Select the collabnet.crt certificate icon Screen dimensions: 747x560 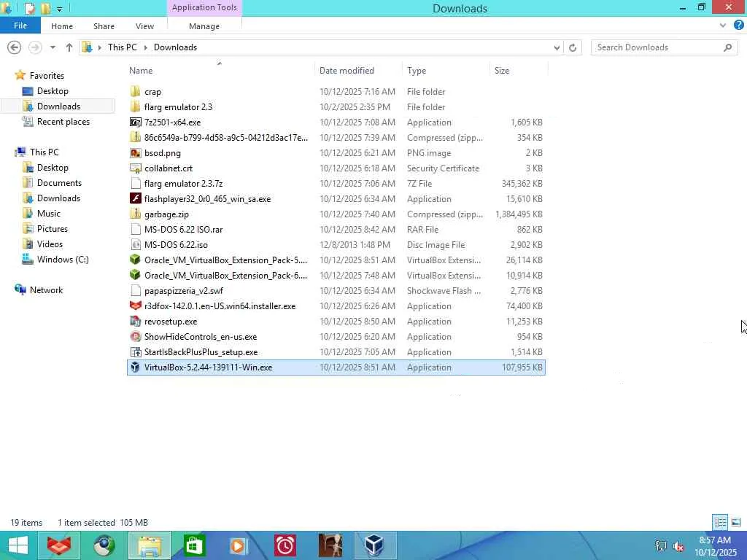tap(135, 168)
